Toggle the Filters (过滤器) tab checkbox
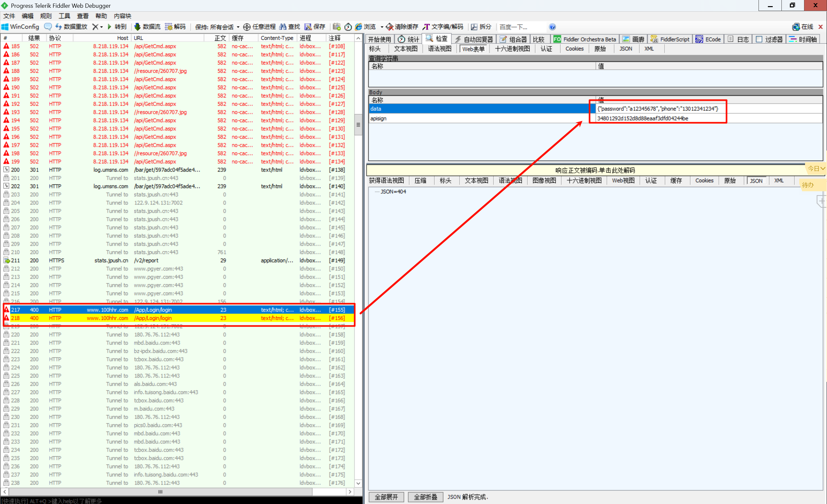 759,39
